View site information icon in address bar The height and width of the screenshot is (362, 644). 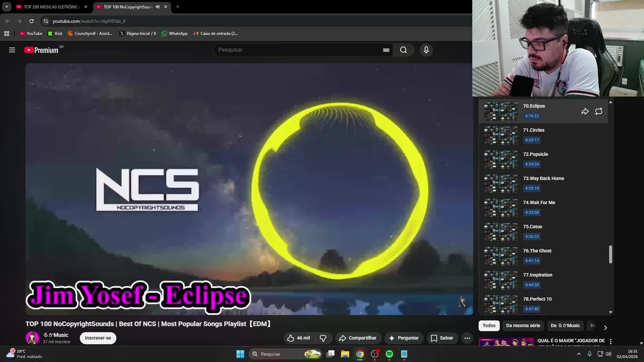[x=46, y=21]
